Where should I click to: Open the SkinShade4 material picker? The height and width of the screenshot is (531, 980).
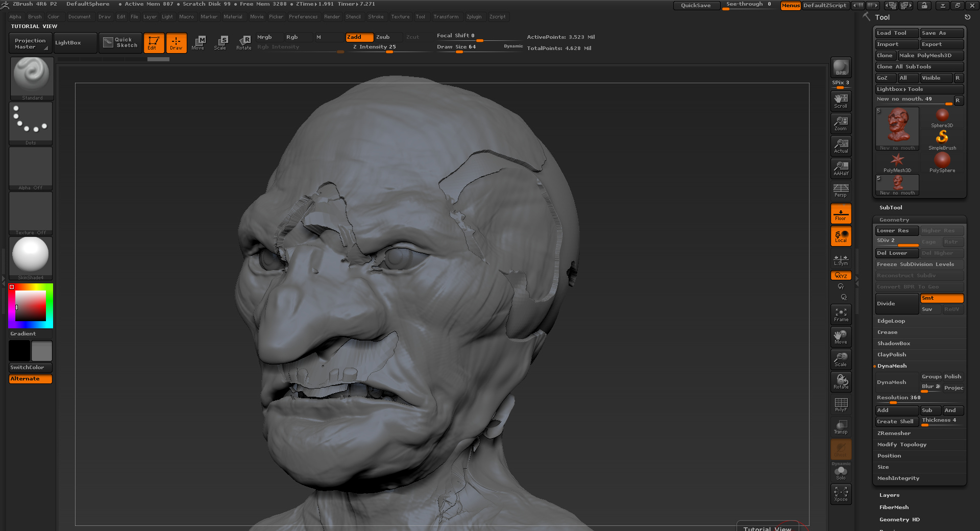tap(31, 258)
